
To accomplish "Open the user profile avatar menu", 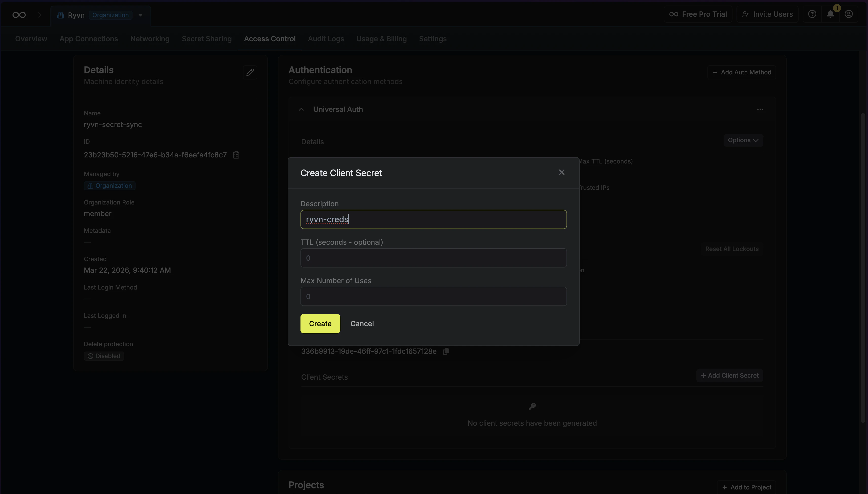I will (x=849, y=14).
